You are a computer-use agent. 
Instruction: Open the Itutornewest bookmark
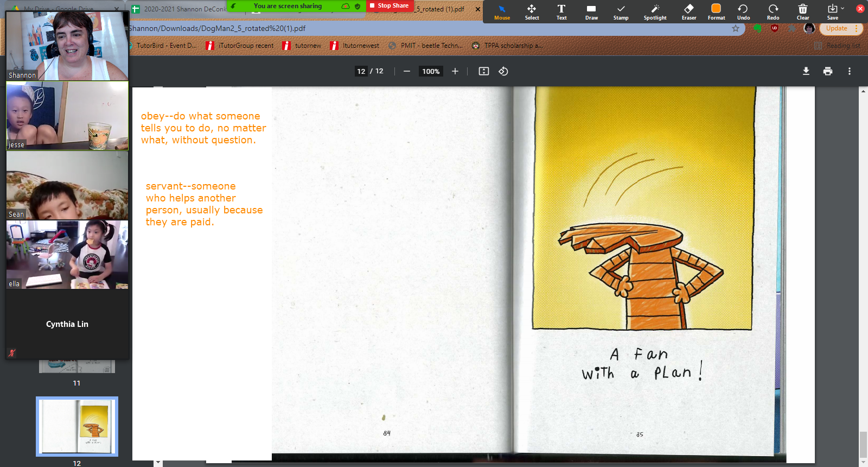(355, 46)
